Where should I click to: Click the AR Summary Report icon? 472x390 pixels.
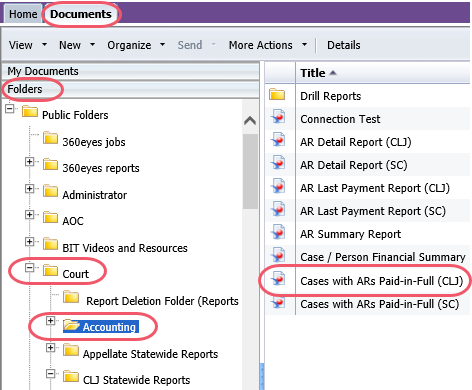(x=278, y=232)
